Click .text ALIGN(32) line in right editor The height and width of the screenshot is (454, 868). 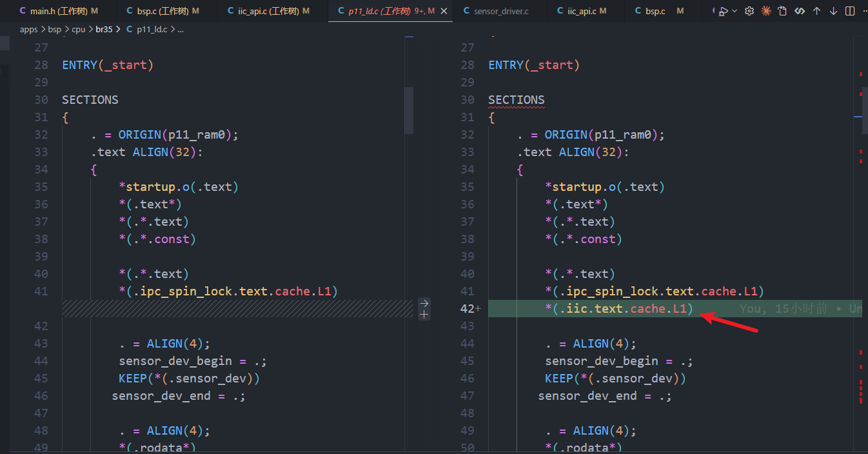[573, 152]
